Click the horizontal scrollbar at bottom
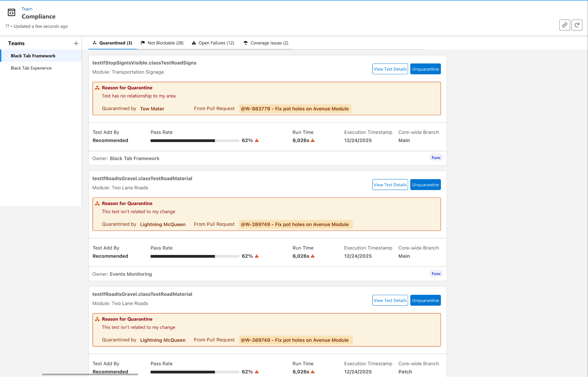The height and width of the screenshot is (377, 588). click(x=90, y=374)
